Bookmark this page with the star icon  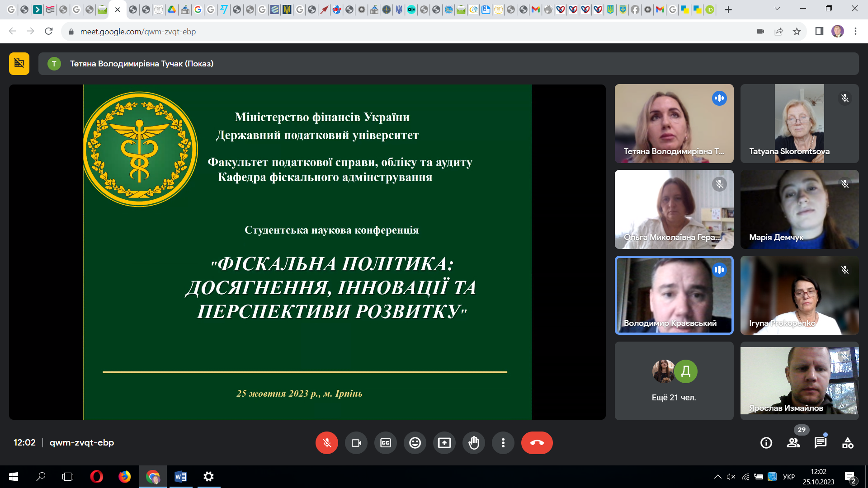797,32
